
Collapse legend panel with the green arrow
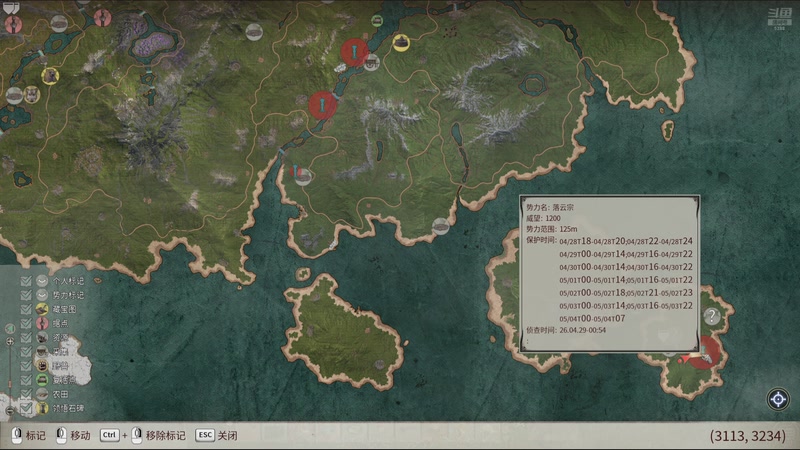[10, 329]
